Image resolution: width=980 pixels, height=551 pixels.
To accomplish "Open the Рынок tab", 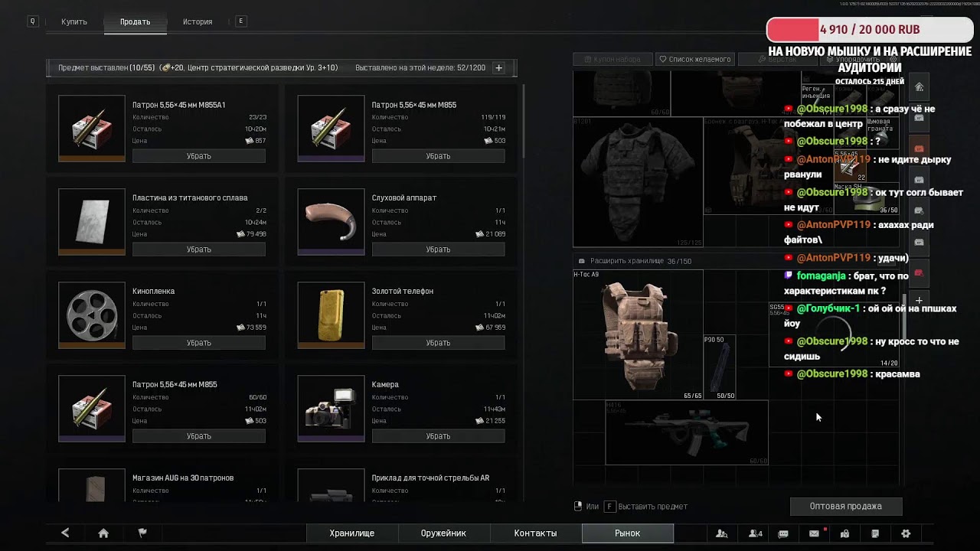I will tap(628, 533).
